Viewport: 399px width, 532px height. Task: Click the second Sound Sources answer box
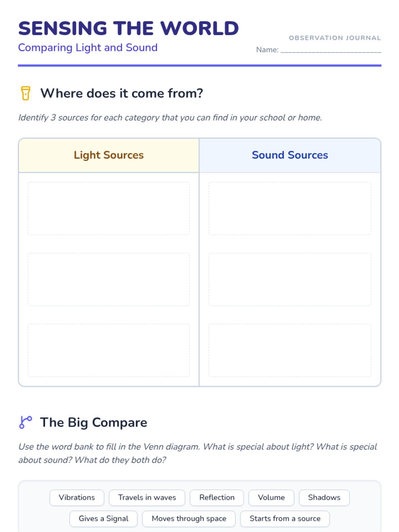coord(290,279)
